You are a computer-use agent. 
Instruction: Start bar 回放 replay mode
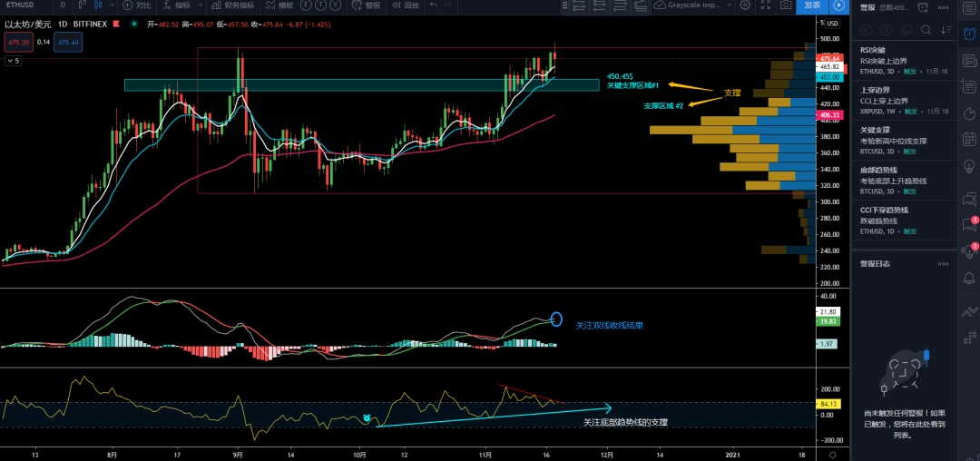coord(405,5)
